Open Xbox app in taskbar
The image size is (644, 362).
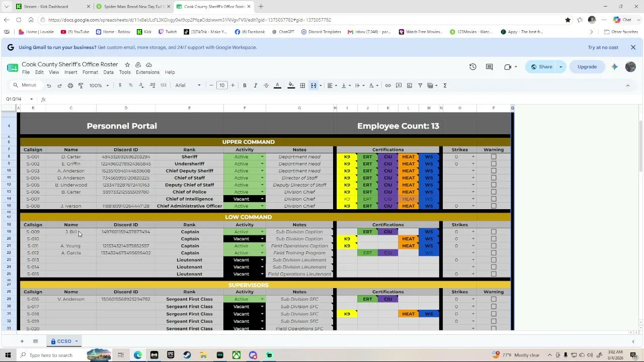pos(236,355)
